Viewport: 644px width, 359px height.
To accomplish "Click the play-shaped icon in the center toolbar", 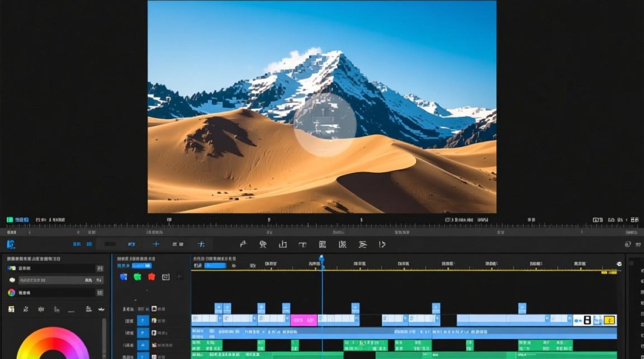I will (x=382, y=245).
